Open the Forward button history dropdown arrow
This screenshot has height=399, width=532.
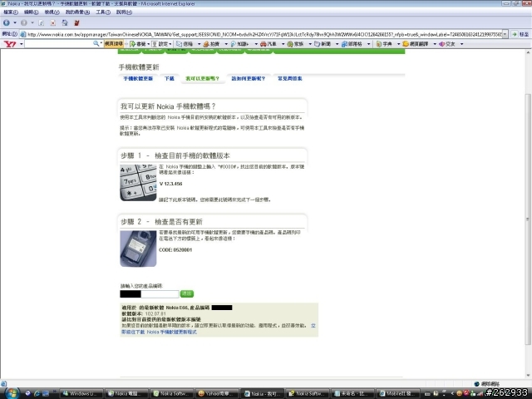point(32,22)
